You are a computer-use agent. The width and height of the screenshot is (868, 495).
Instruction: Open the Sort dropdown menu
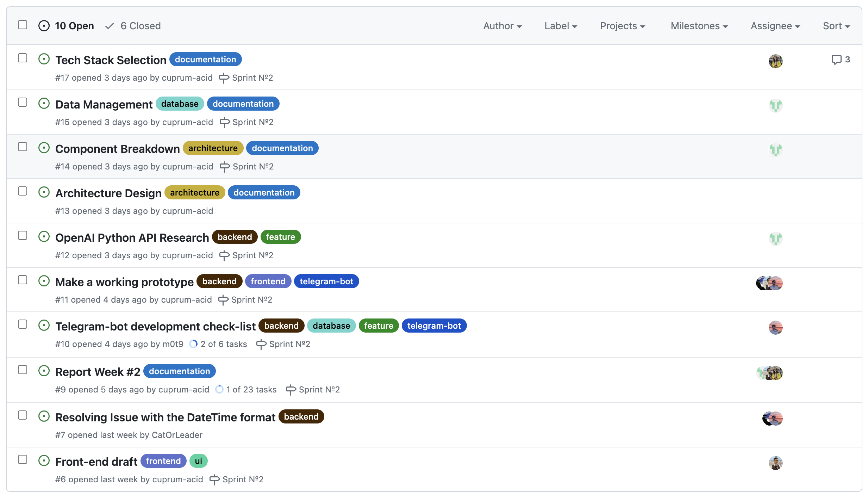coord(836,26)
